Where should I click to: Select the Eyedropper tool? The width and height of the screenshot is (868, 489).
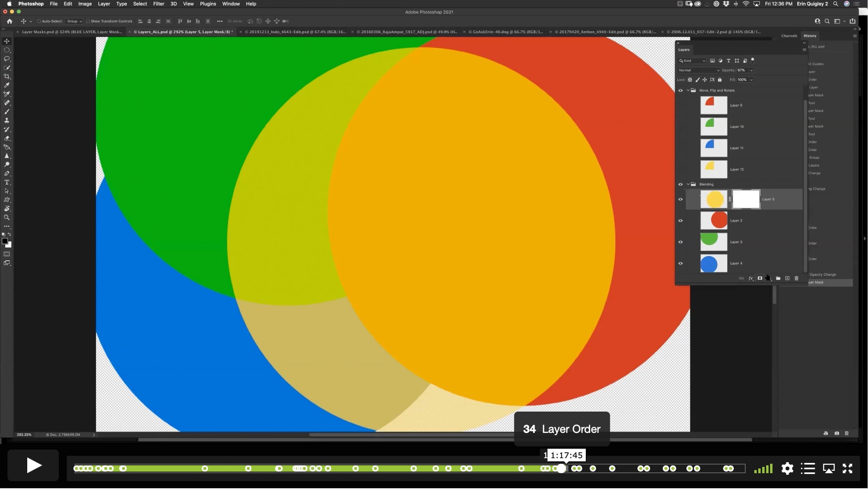pyautogui.click(x=7, y=85)
